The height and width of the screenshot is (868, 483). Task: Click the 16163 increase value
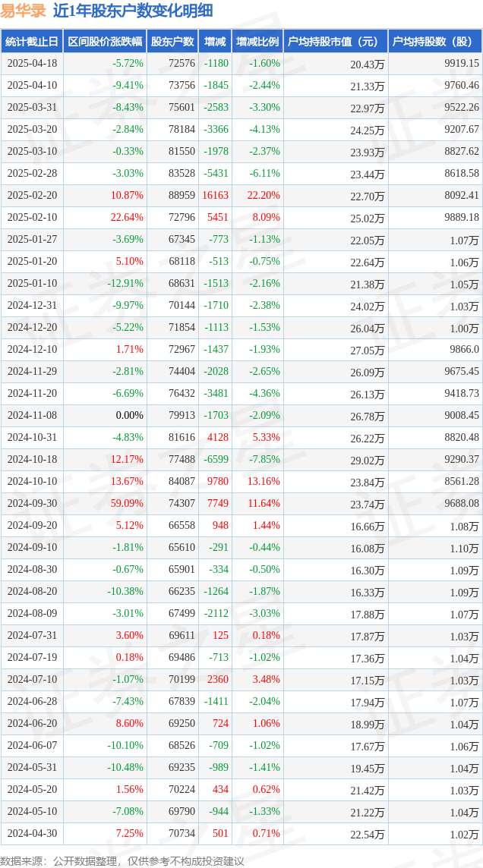(215, 196)
